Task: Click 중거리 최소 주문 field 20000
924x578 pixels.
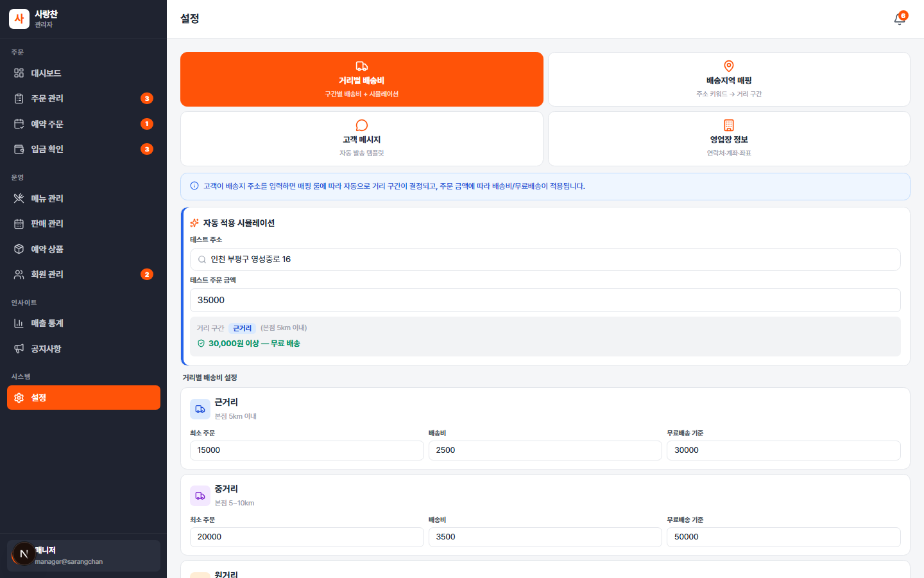Action: 307,537
